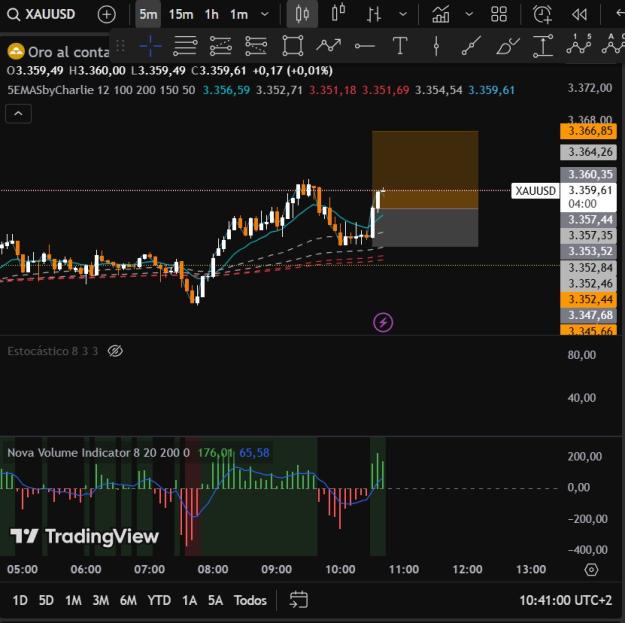This screenshot has width=625, height=623.
Task: Start bar replay mode
Action: (579, 15)
